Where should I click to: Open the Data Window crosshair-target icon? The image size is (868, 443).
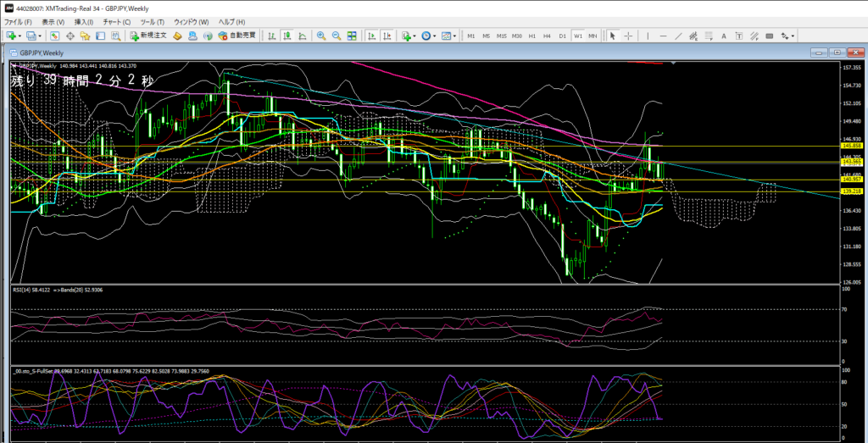[x=70, y=36]
